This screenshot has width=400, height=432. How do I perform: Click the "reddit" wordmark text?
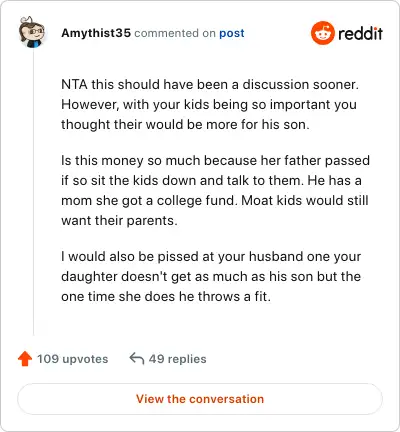point(360,33)
